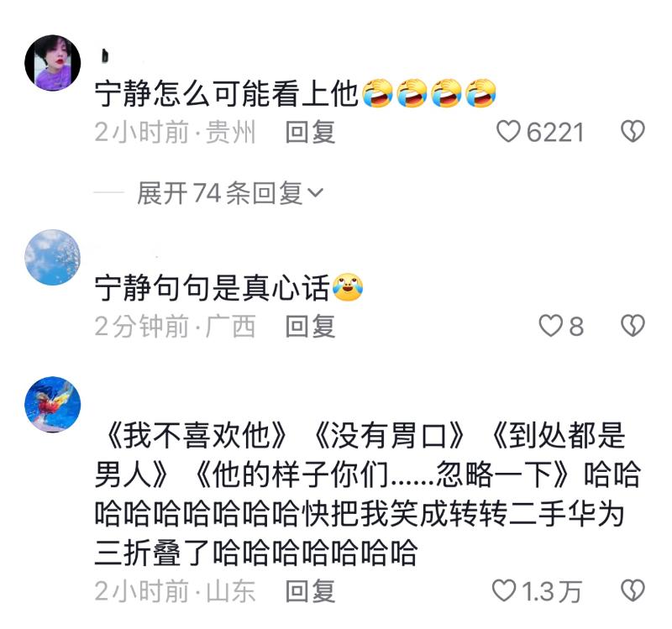Dislike the Guizhou comment with broken heart
This screenshot has height=629, width=672.
[633, 132]
